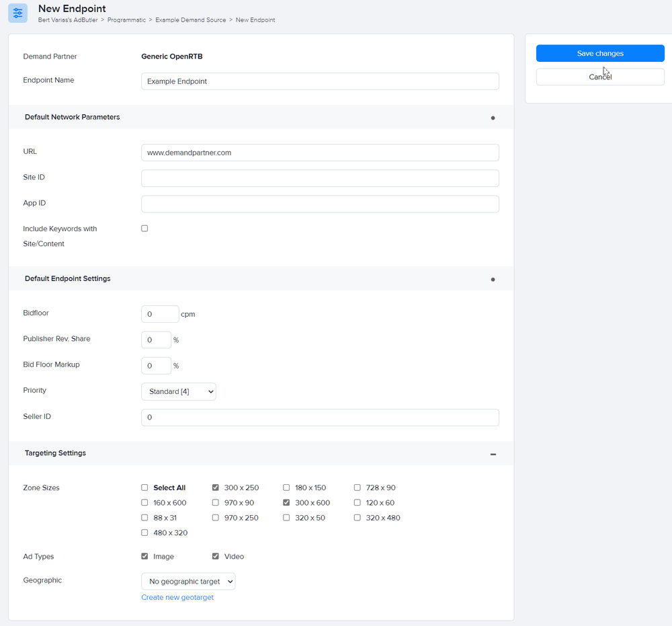The height and width of the screenshot is (626, 672).
Task: Click the Targeting Settings header text
Action: tap(55, 453)
